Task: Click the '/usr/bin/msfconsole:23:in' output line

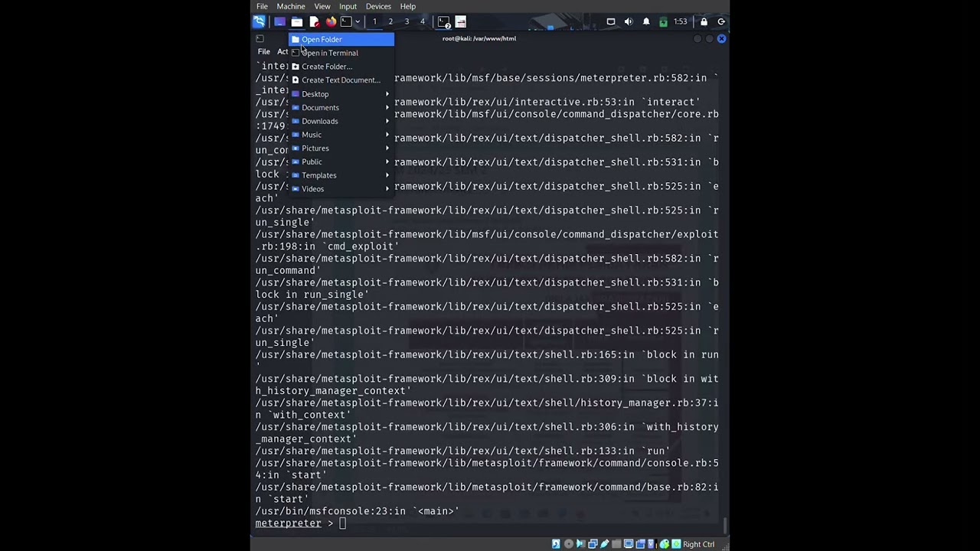Action: pos(357,511)
